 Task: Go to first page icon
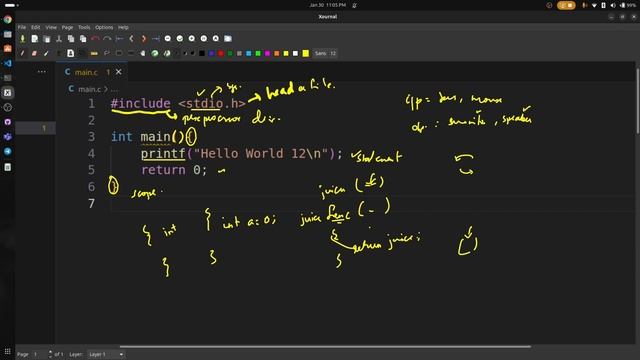(120, 38)
